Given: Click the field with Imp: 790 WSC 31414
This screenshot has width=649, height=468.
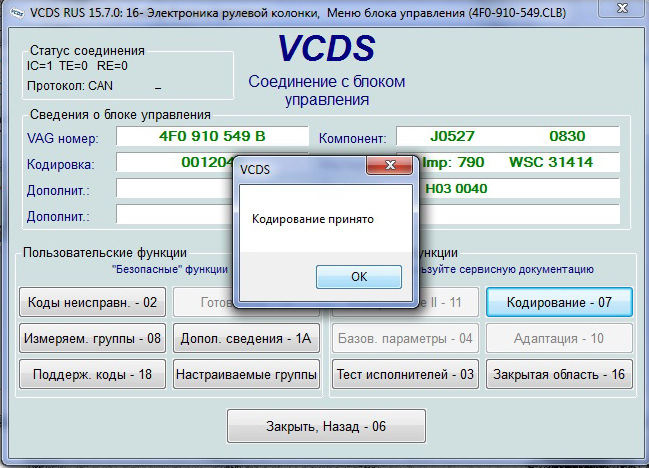Looking at the screenshot, I should tap(519, 162).
